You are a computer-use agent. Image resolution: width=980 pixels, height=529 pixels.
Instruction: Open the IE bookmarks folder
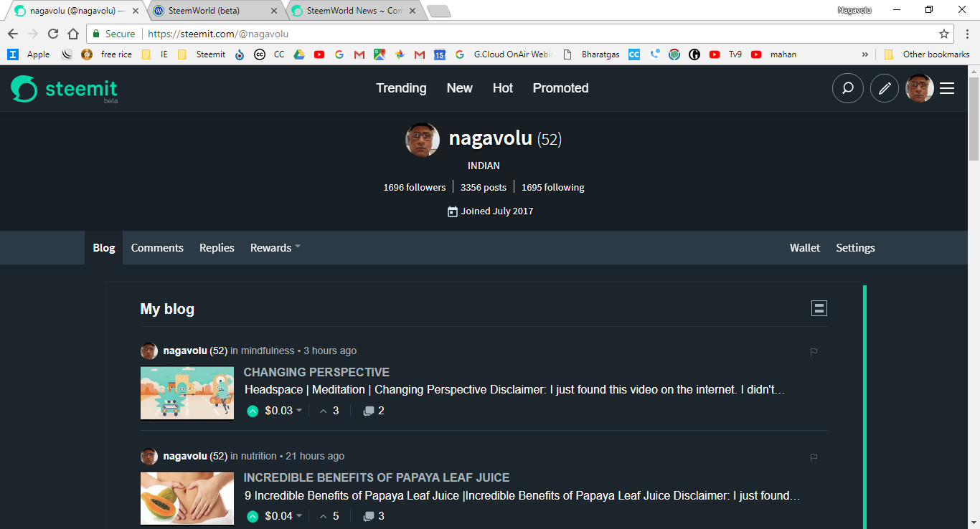click(155, 54)
